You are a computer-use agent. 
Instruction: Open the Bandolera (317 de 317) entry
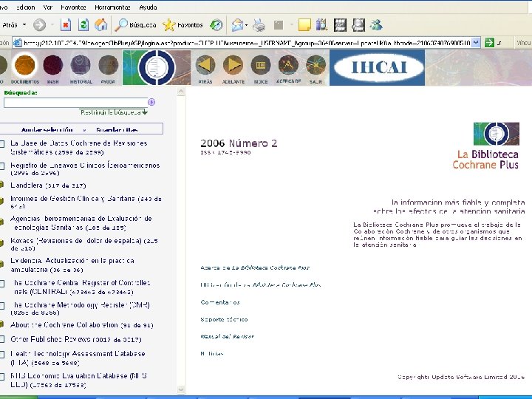pos(48,185)
